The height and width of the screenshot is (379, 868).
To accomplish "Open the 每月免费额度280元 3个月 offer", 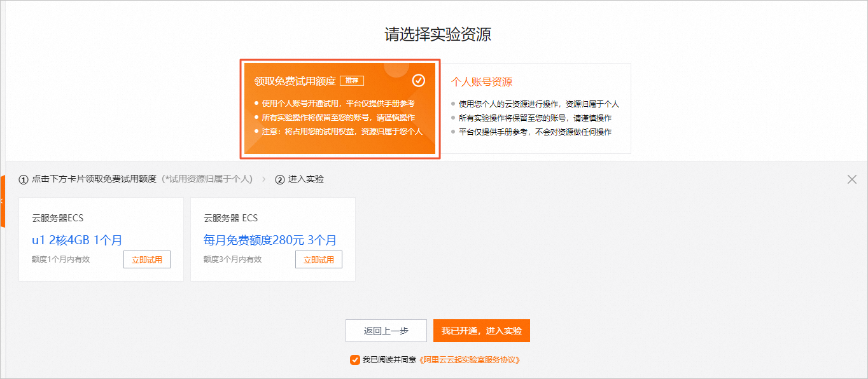I will [x=270, y=240].
